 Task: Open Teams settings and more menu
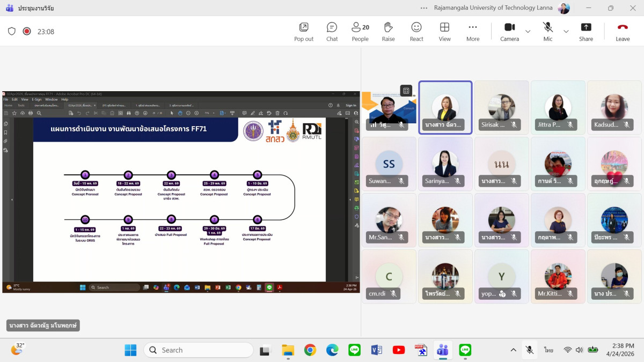pyautogui.click(x=425, y=8)
